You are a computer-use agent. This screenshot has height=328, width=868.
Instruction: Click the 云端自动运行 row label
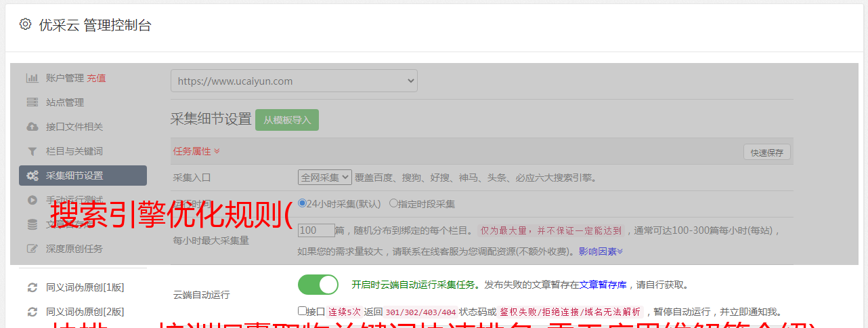pyautogui.click(x=202, y=295)
